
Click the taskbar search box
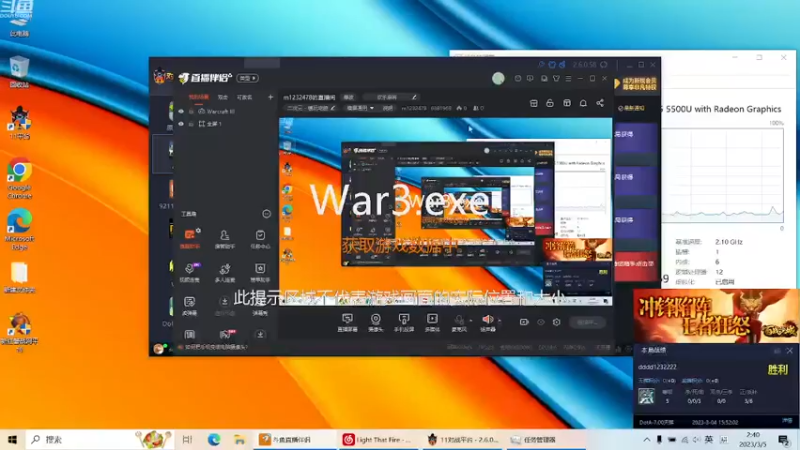99,439
